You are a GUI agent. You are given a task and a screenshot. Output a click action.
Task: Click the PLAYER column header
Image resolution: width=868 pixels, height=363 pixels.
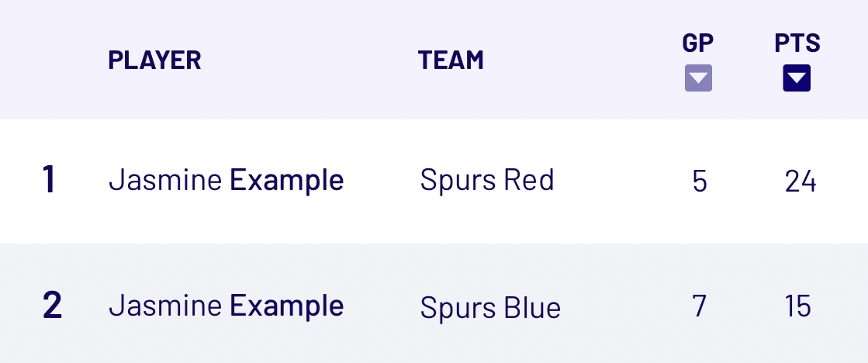tap(154, 60)
